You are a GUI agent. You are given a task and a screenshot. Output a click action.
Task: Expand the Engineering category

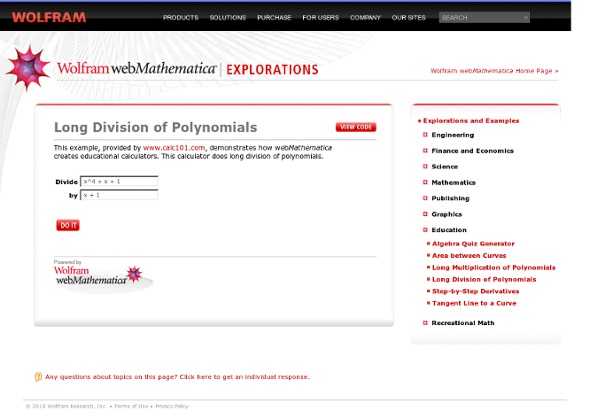click(x=453, y=135)
